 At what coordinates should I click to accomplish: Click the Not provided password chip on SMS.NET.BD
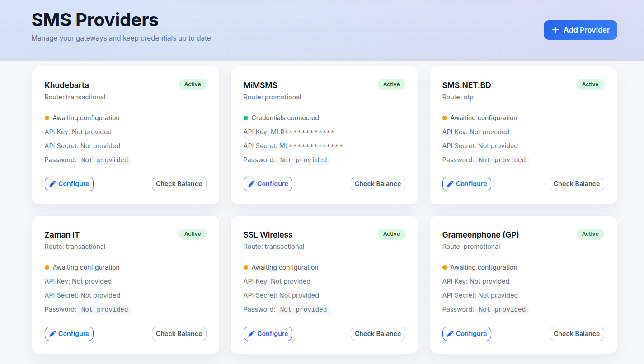click(x=502, y=160)
